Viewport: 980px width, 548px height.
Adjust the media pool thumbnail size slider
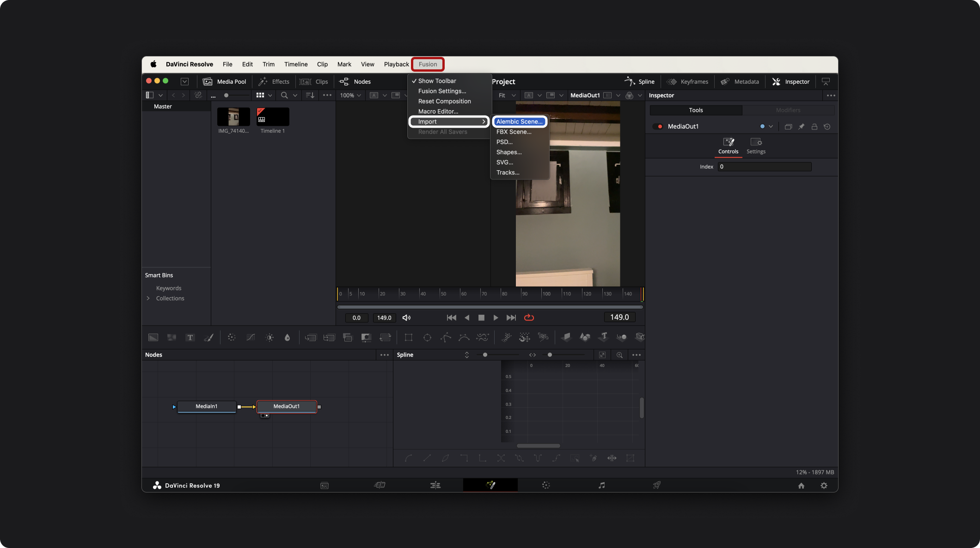227,95
